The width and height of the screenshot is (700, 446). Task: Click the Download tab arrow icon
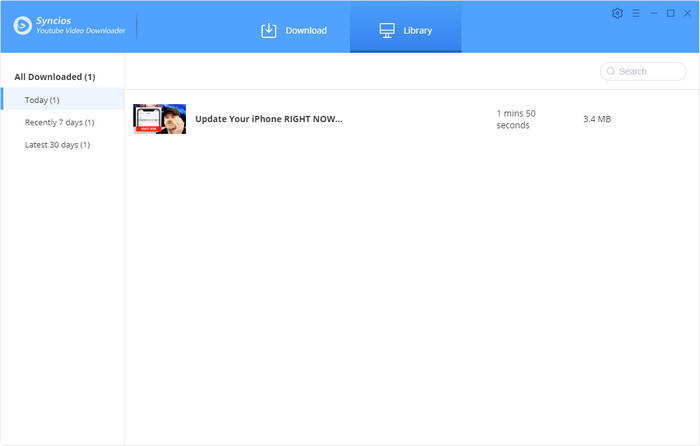[x=268, y=30]
